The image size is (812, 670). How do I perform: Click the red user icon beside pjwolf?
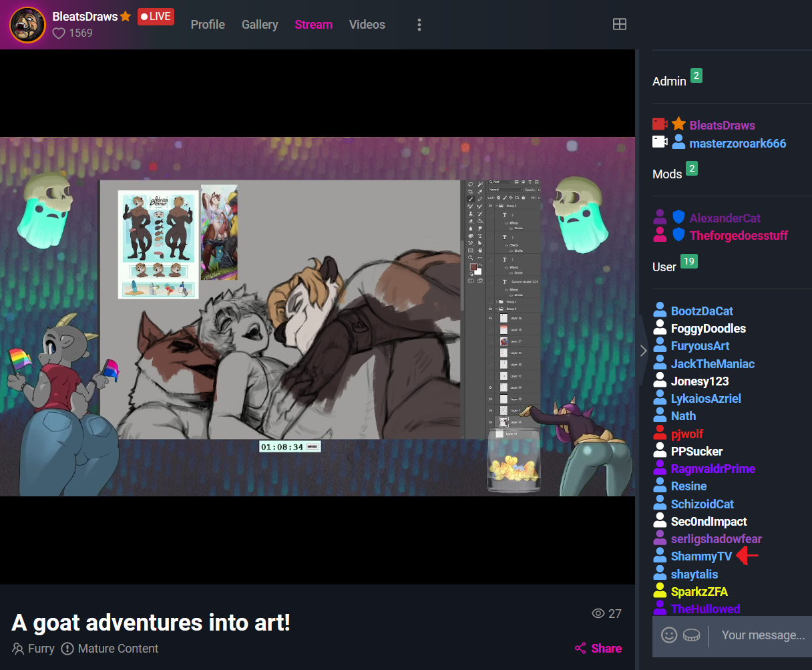[660, 433]
